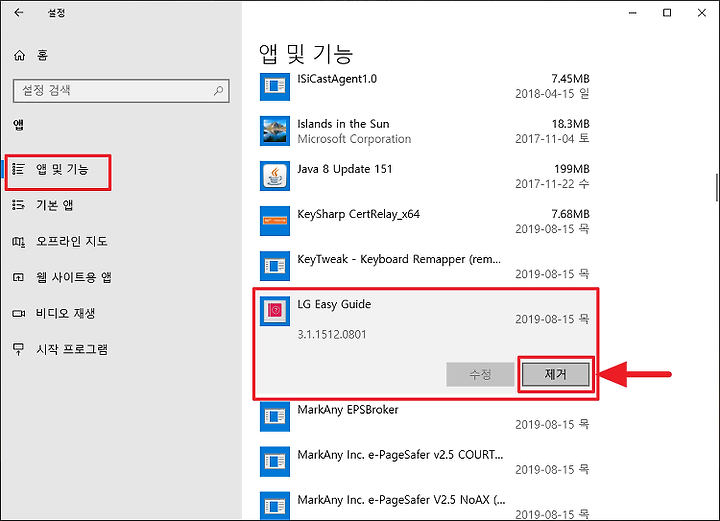Click inside the 설정 검색 search field
720x521 pixels.
tap(121, 90)
